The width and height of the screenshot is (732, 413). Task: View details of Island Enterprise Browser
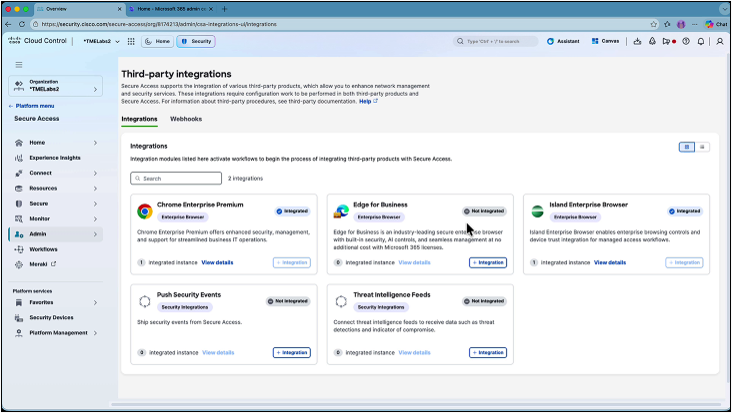click(610, 263)
